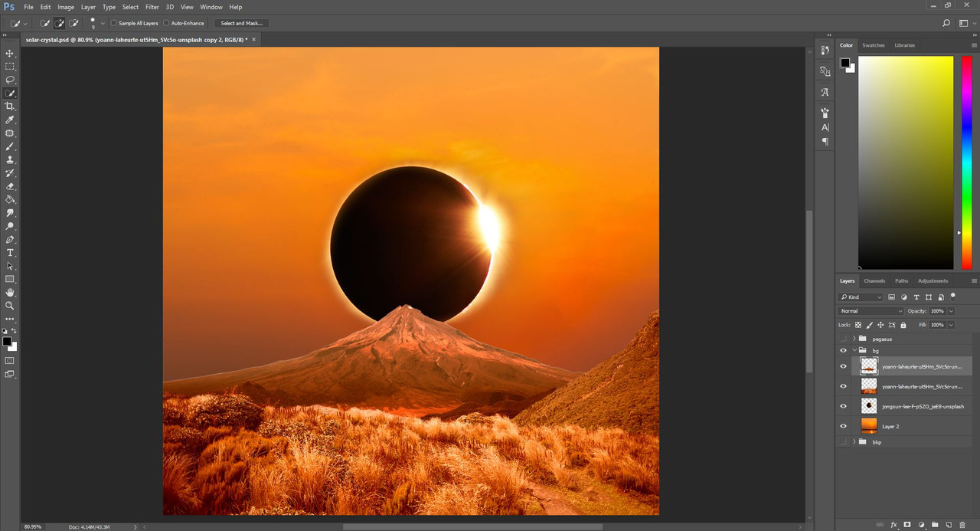Show the bkp group
980x531 pixels.
[x=844, y=442]
